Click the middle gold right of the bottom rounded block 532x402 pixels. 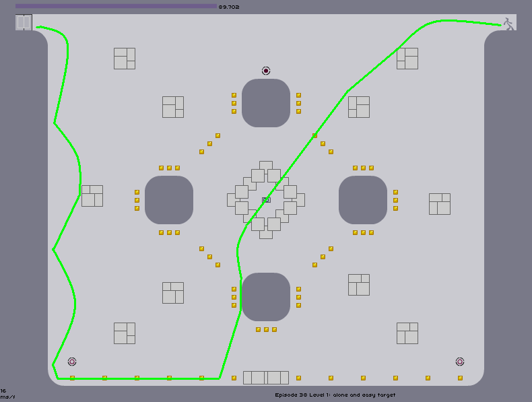point(298,297)
